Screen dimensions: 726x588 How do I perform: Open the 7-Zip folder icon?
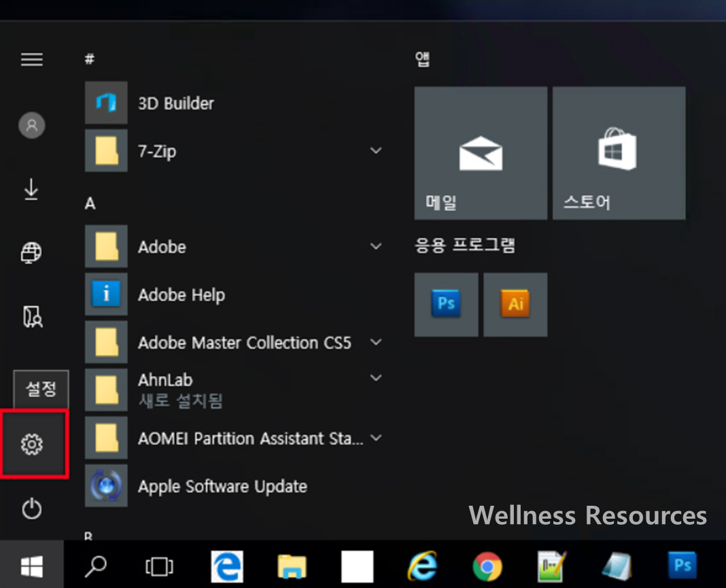pos(106,151)
